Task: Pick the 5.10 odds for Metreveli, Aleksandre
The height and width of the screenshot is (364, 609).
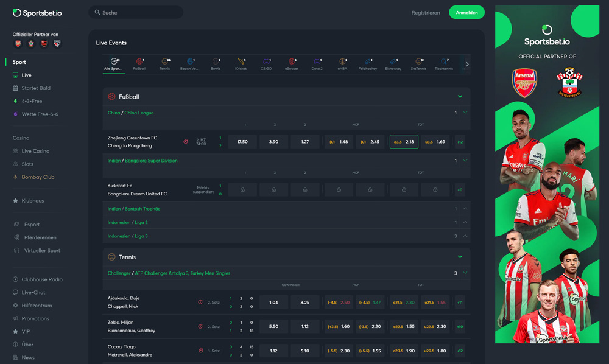Action: coord(305,351)
